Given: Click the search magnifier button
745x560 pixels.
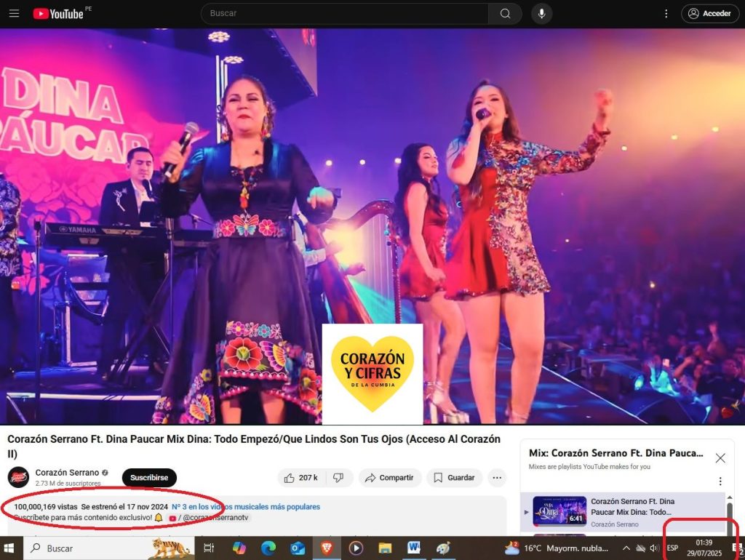Looking at the screenshot, I should 505,14.
